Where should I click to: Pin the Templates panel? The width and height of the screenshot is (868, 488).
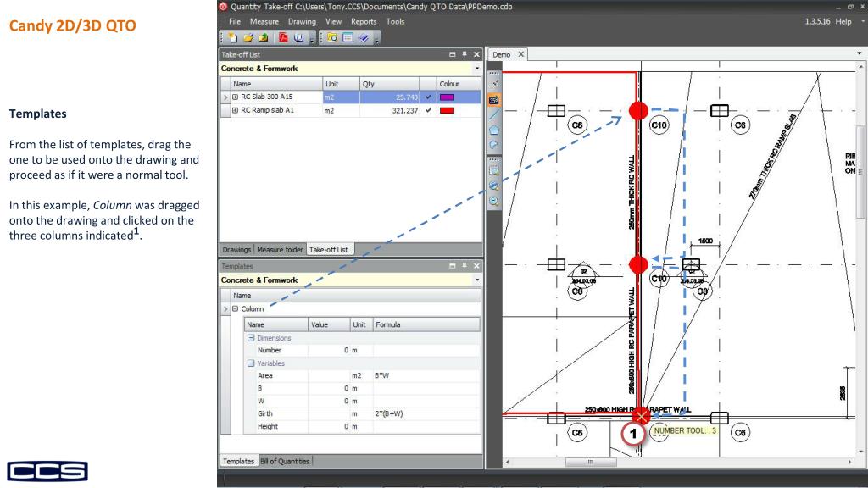(465, 266)
